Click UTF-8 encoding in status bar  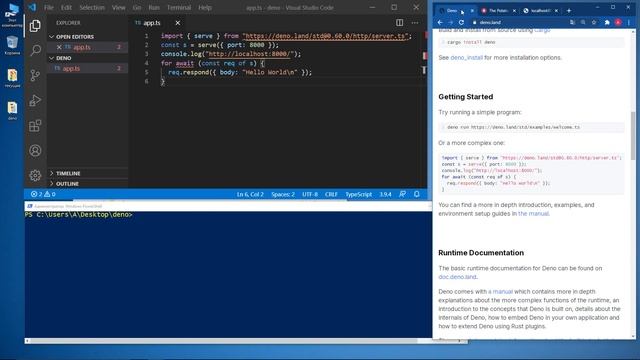click(310, 194)
